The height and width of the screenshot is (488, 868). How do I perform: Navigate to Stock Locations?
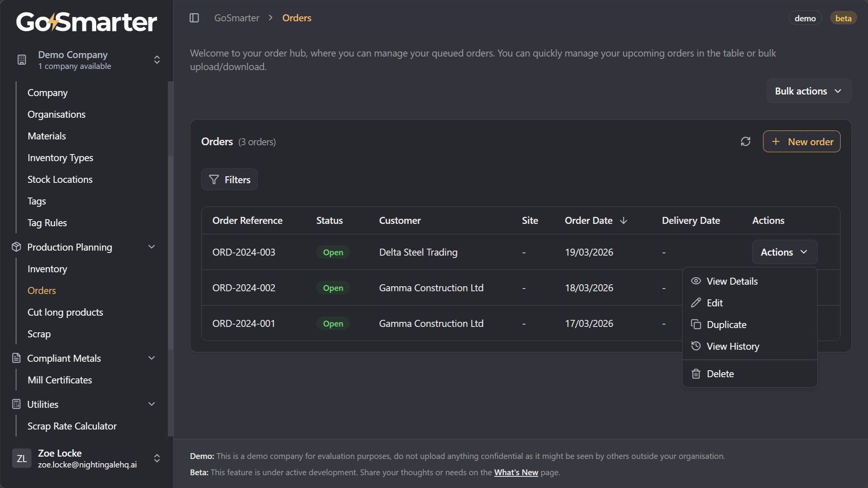(x=60, y=179)
